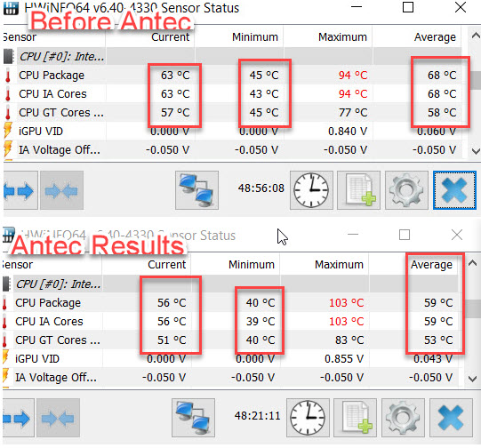Click thermometer icon beside CPU GT Cores, top window

pyautogui.click(x=8, y=113)
